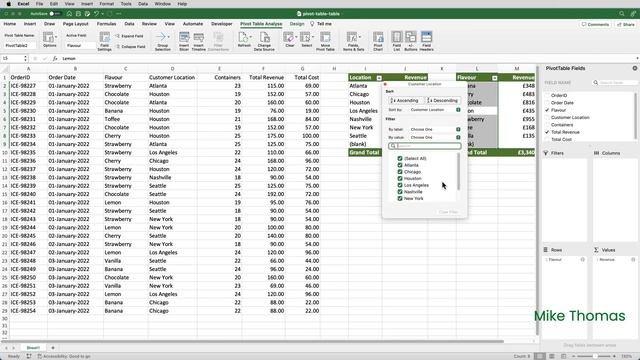
Task: Click the add new sheet plus button
Action: (53, 348)
